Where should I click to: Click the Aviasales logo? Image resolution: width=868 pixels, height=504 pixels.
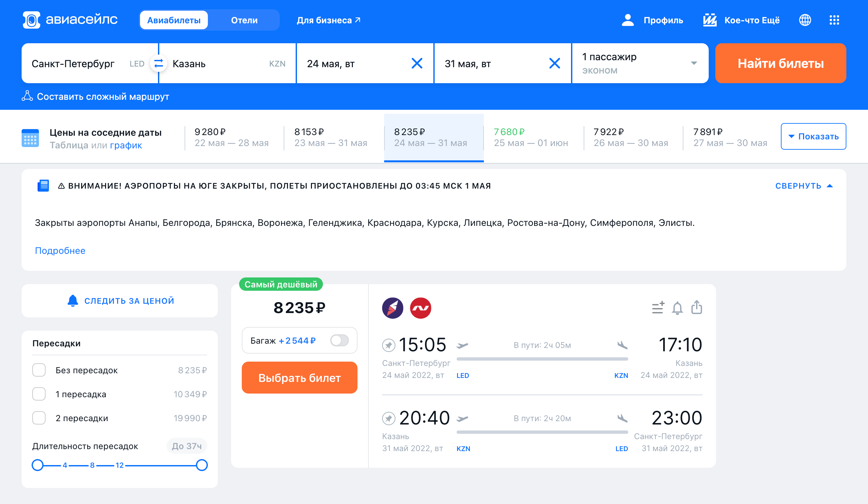click(x=70, y=20)
